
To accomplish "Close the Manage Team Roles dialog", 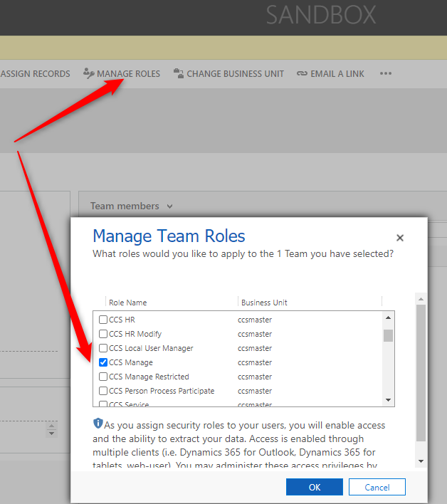I will 400,238.
